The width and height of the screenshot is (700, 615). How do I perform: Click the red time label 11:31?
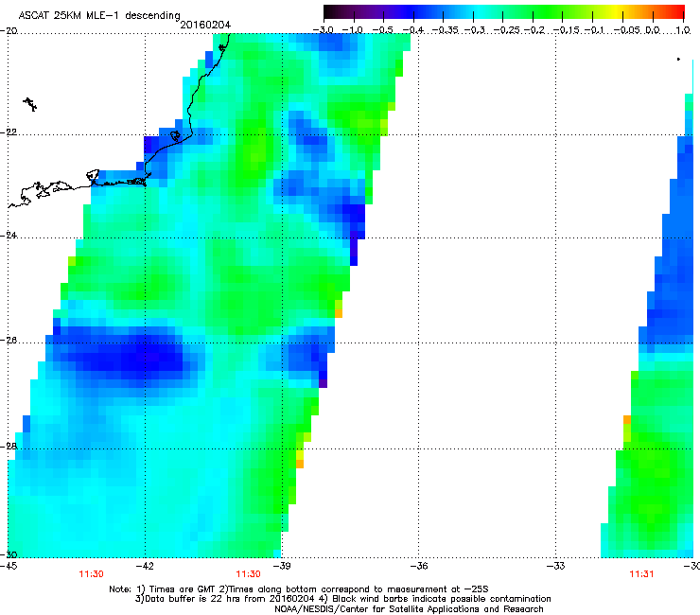pos(641,574)
